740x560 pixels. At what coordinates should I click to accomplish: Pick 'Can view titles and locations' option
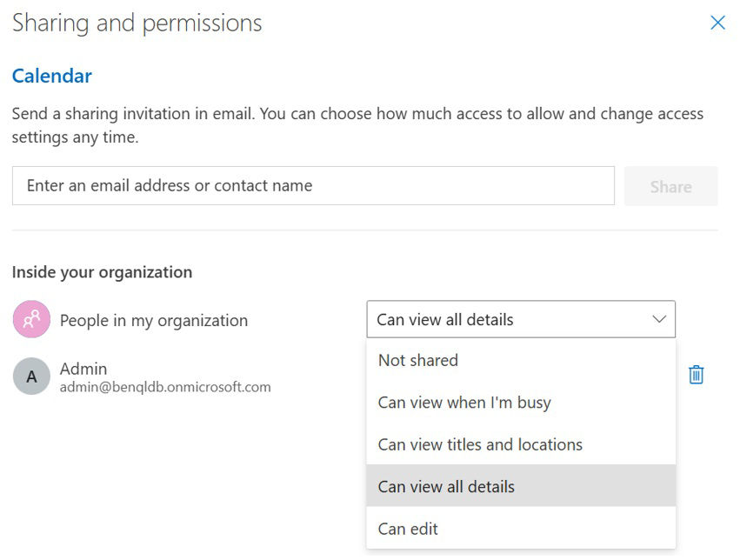pos(480,444)
